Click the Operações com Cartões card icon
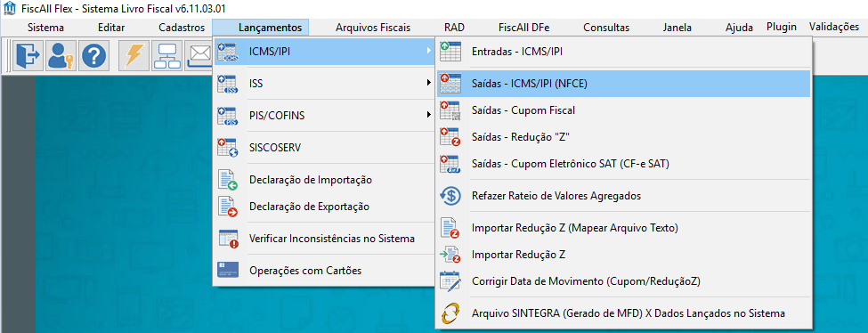This screenshot has height=333, width=868. (x=228, y=271)
